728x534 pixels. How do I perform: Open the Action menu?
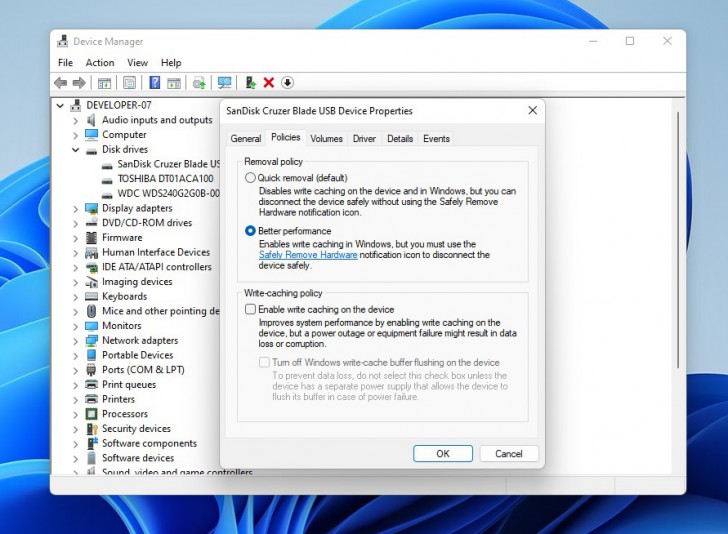point(100,63)
